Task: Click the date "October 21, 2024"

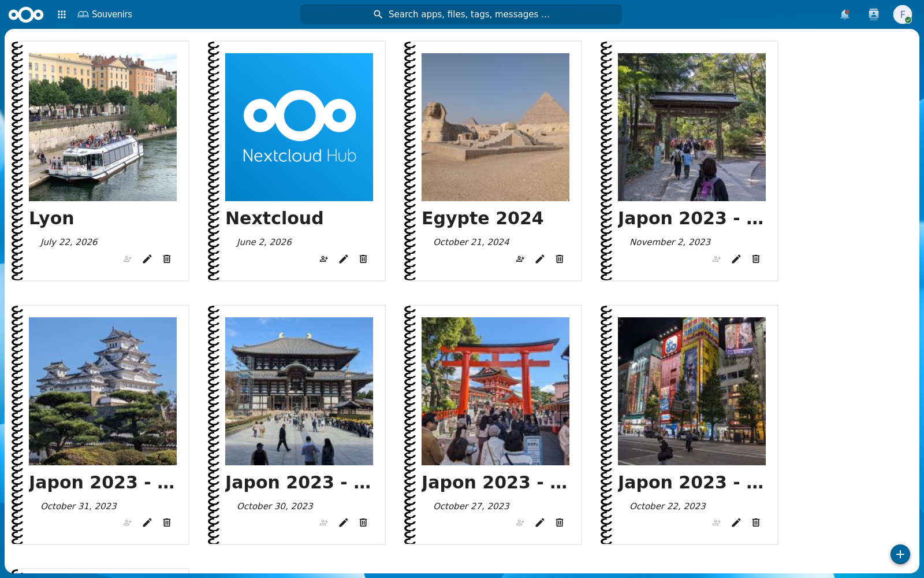Action: click(471, 242)
